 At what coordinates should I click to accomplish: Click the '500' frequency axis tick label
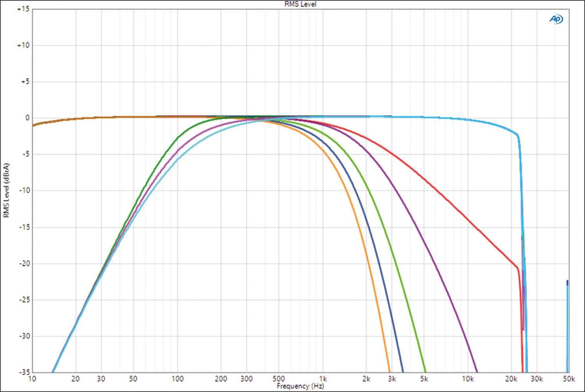coord(278,379)
